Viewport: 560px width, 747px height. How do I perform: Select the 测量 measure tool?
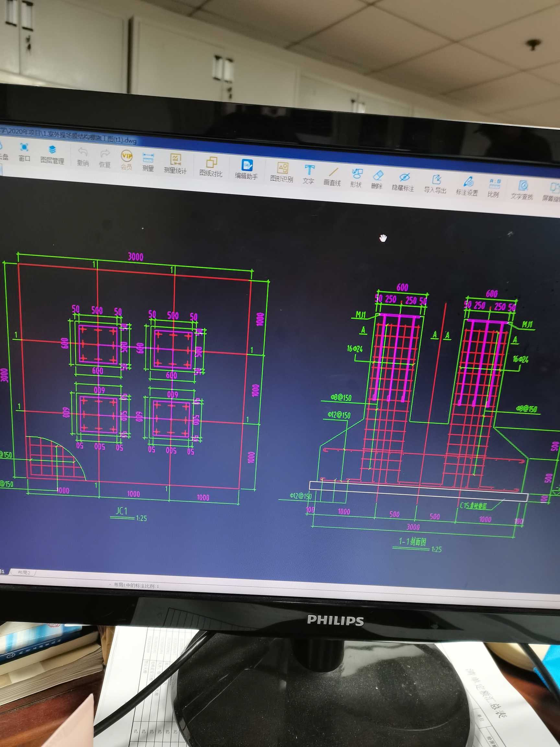point(148,162)
